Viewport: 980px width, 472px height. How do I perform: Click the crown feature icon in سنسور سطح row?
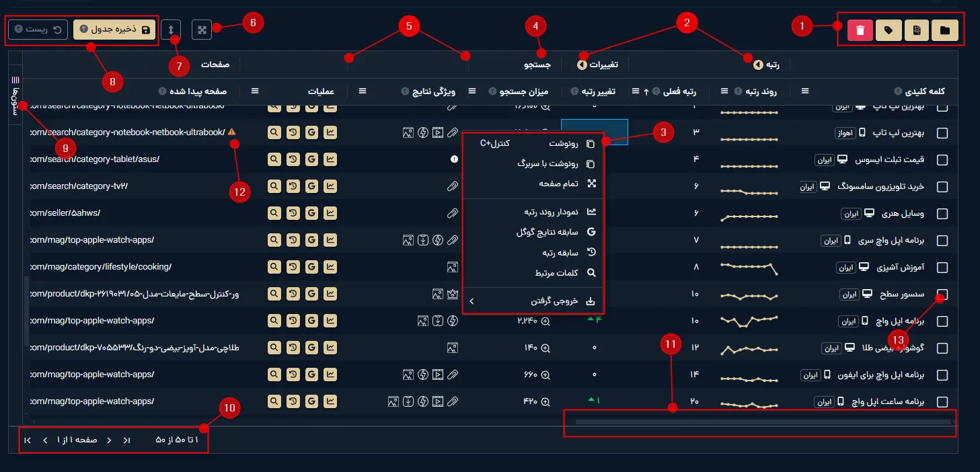[453, 294]
